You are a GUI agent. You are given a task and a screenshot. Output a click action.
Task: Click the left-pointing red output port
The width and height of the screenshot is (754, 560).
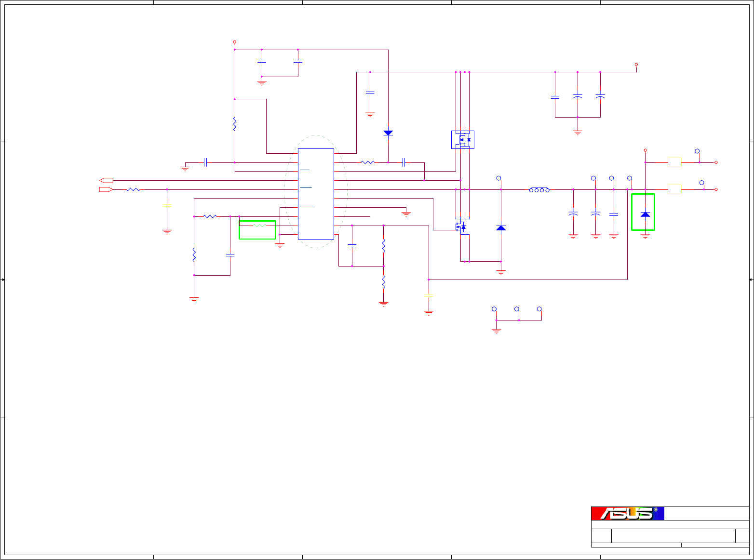coord(106,180)
